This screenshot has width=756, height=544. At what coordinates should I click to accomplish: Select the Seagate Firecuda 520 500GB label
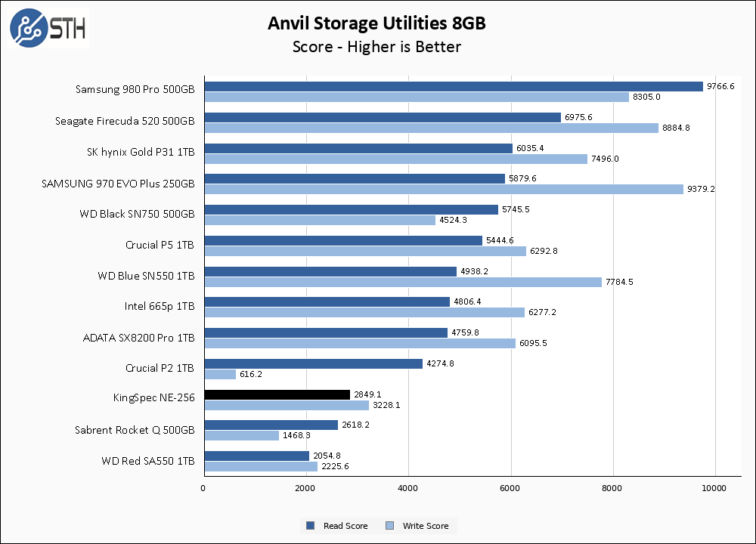point(125,121)
